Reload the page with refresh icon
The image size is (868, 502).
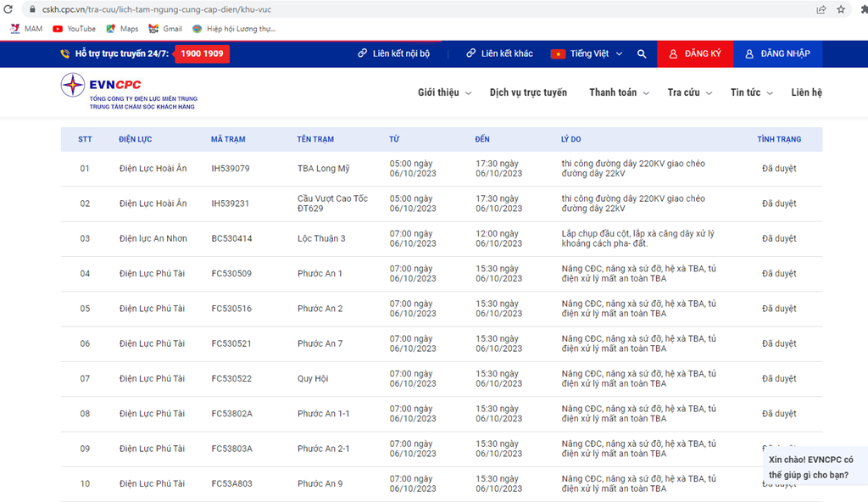(8, 8)
